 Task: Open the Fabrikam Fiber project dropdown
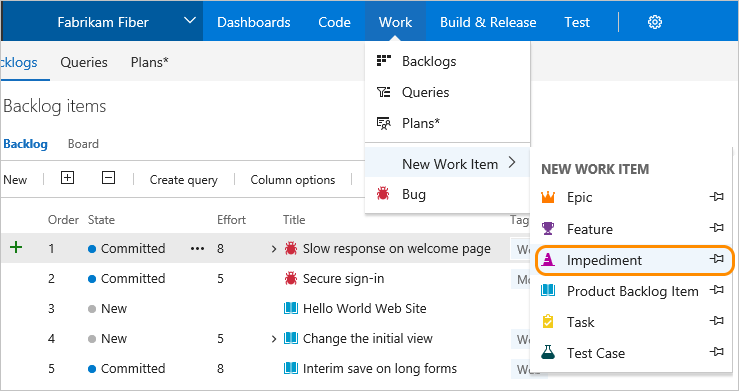pos(189,21)
